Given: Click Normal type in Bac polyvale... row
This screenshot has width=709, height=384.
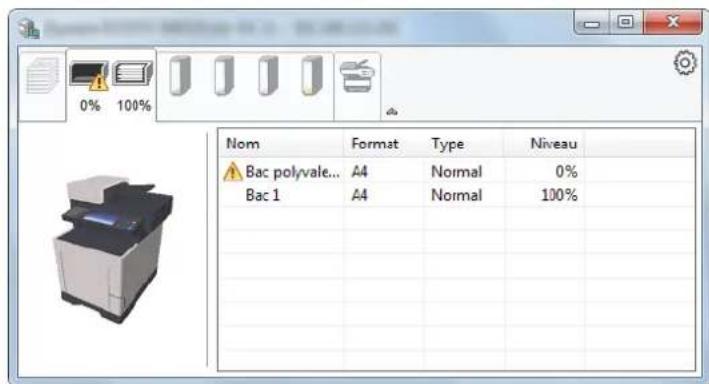Looking at the screenshot, I should (457, 172).
